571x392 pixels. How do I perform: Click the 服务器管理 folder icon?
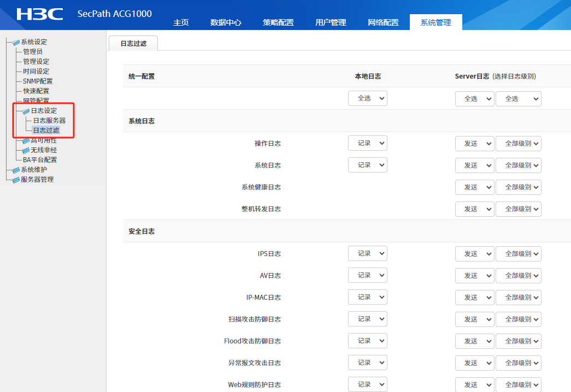pos(16,180)
